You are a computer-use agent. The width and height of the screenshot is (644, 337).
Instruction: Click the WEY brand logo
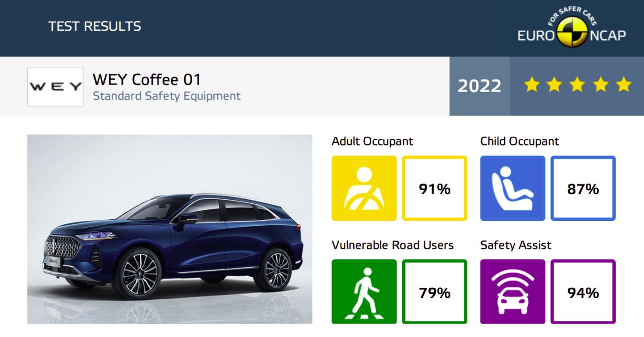(x=55, y=87)
